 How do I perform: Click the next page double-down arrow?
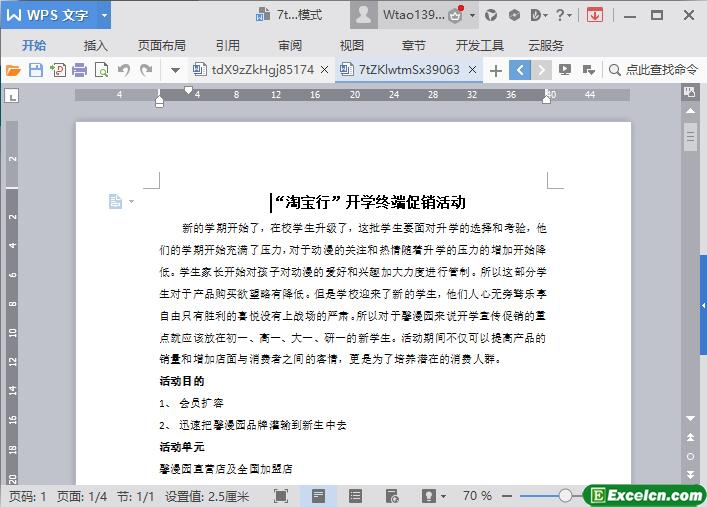click(690, 475)
